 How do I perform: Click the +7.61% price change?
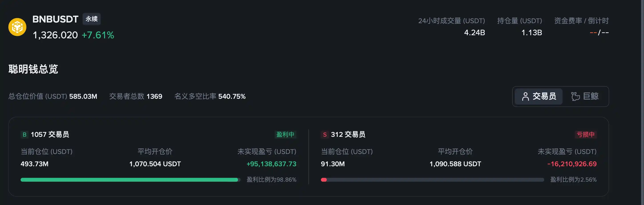[x=98, y=35]
